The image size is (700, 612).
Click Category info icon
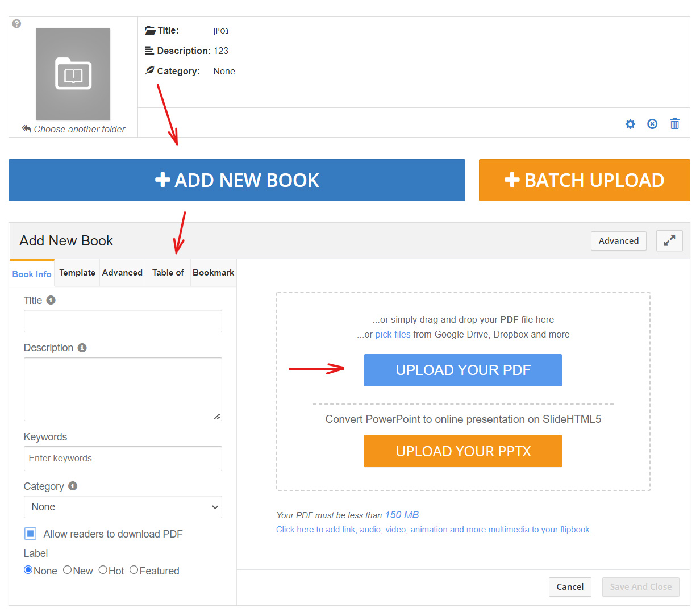coord(73,486)
